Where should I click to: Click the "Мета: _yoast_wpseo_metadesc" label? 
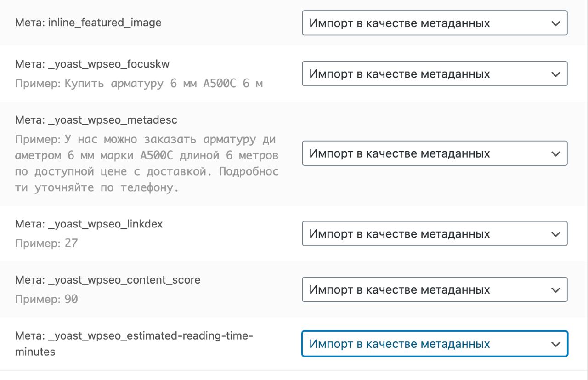[96, 120]
